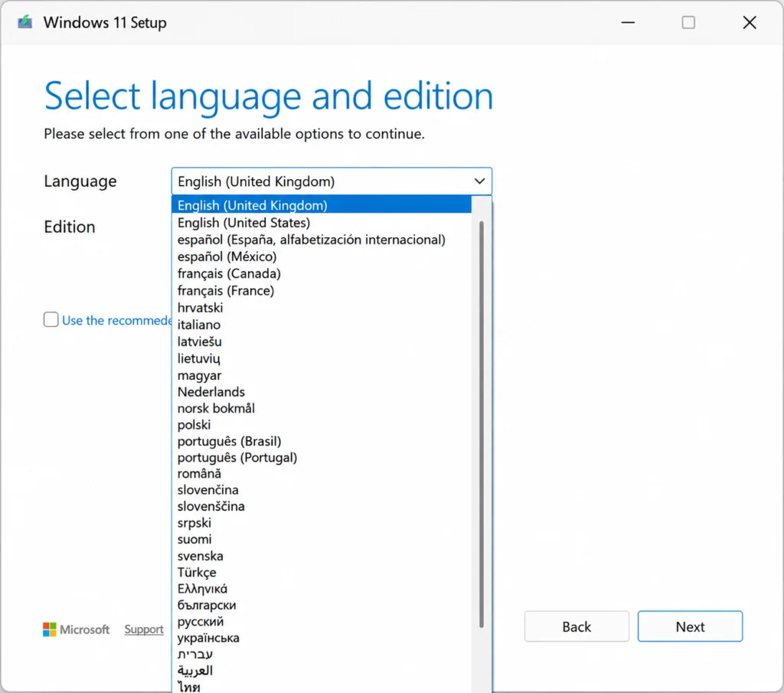Pick français (Canada) language option
Viewport: 784px width, 693px height.
(322, 273)
